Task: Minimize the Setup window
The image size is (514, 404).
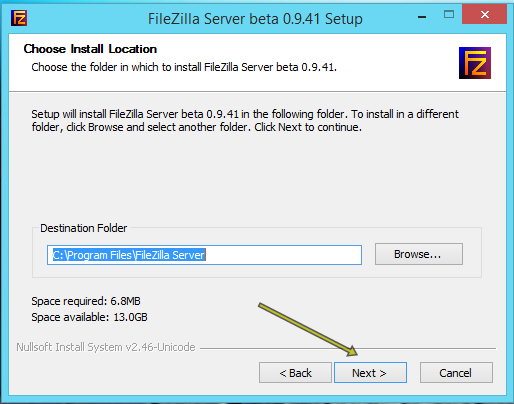Action: pos(422,16)
